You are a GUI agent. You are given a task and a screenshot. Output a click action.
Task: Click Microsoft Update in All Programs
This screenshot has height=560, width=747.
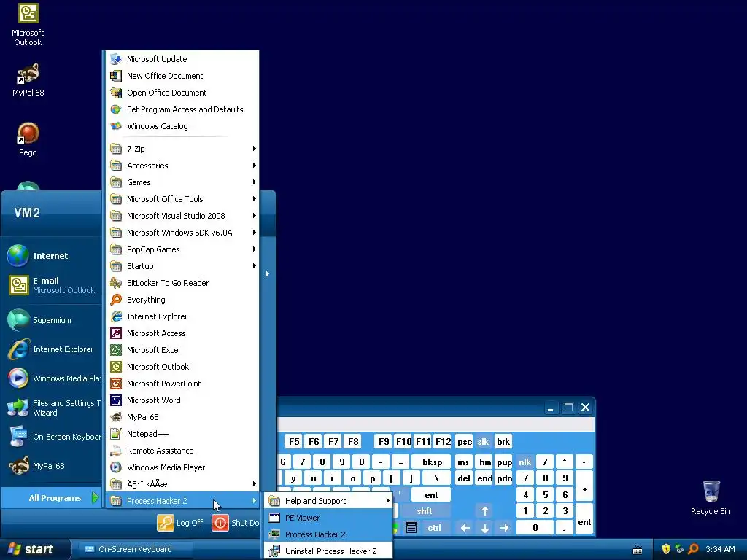(x=182, y=59)
